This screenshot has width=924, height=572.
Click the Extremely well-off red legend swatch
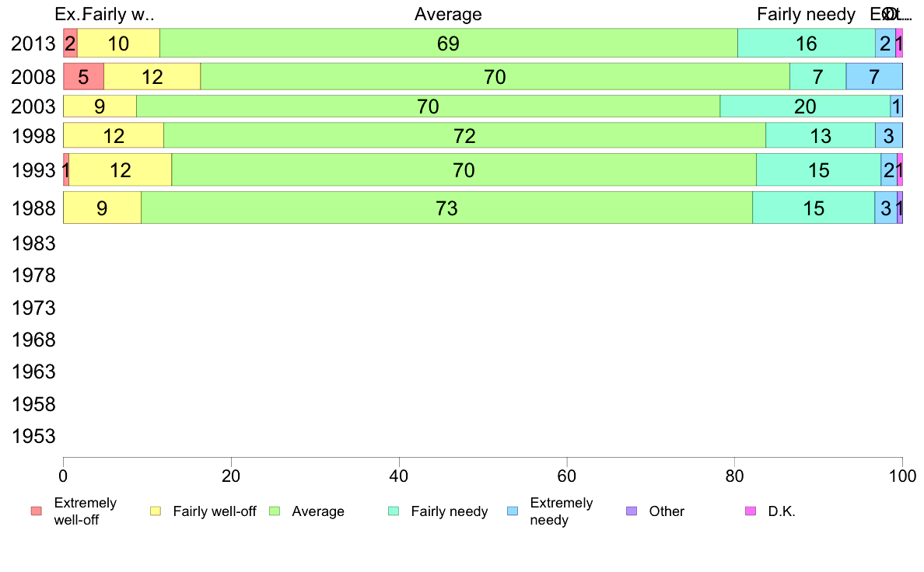37,511
